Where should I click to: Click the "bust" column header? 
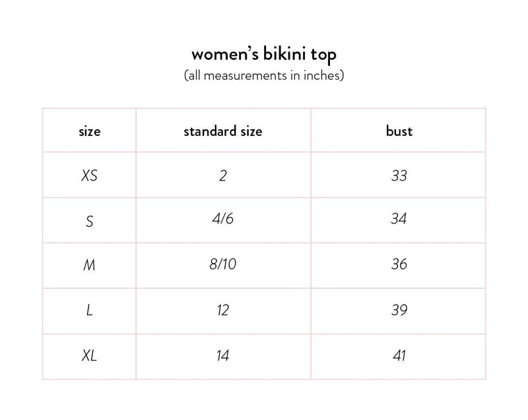(399, 131)
